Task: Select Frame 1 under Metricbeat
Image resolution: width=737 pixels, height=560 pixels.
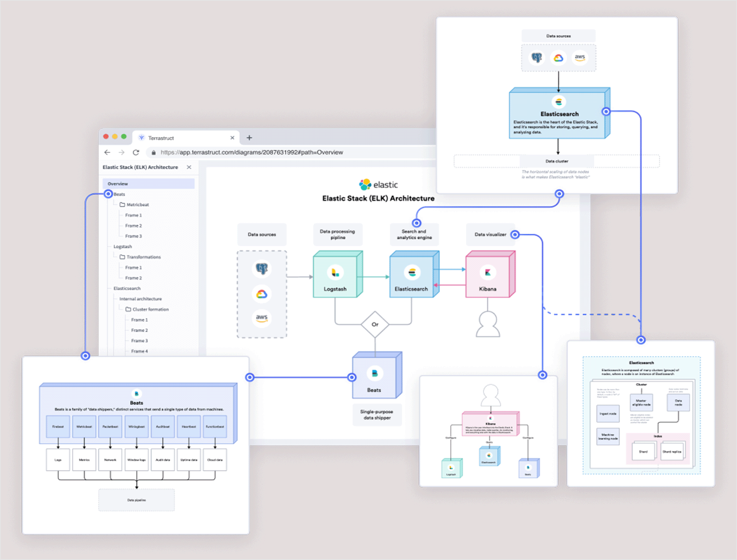Action: click(133, 215)
